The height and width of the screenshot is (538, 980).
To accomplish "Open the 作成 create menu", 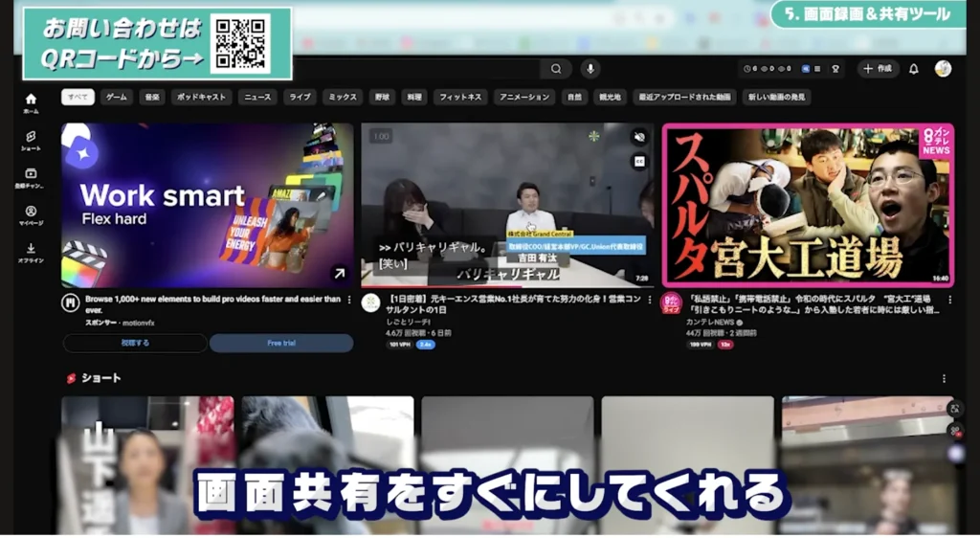I will coord(878,69).
